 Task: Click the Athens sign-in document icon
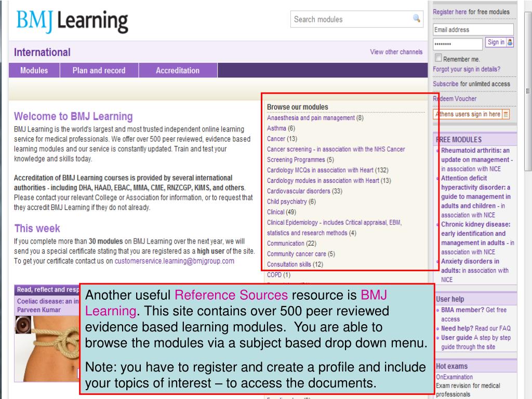pyautogui.click(x=506, y=114)
